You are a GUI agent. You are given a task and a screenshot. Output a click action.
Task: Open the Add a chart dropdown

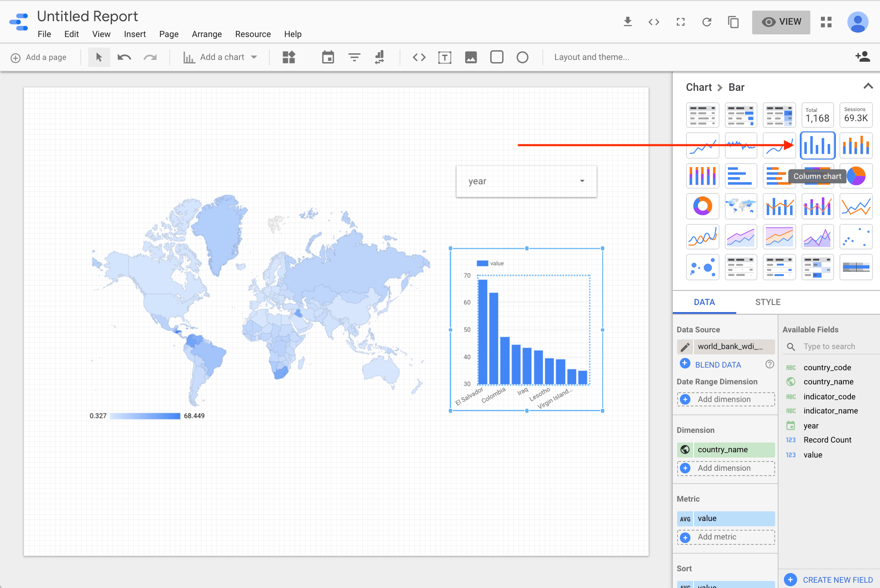[220, 57]
